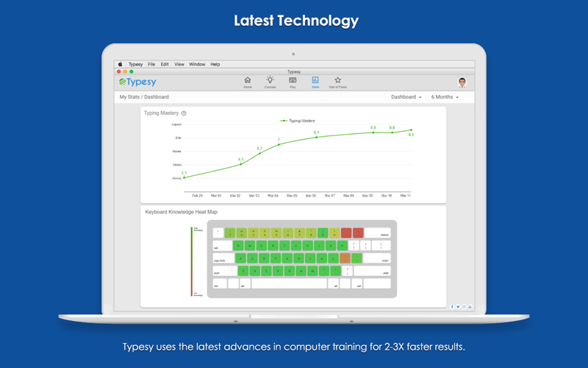
Task: Click the red minus key on heat map
Action: tap(346, 233)
